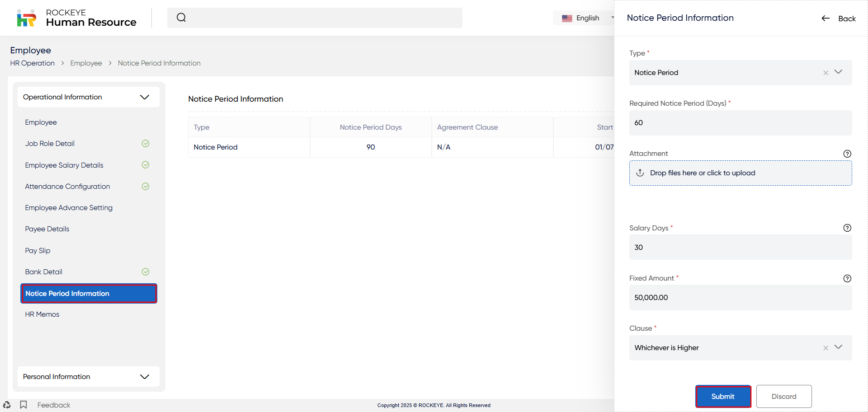Open Attendance Configuration menu item
Viewport: 868px width, 412px height.
pyautogui.click(x=67, y=187)
